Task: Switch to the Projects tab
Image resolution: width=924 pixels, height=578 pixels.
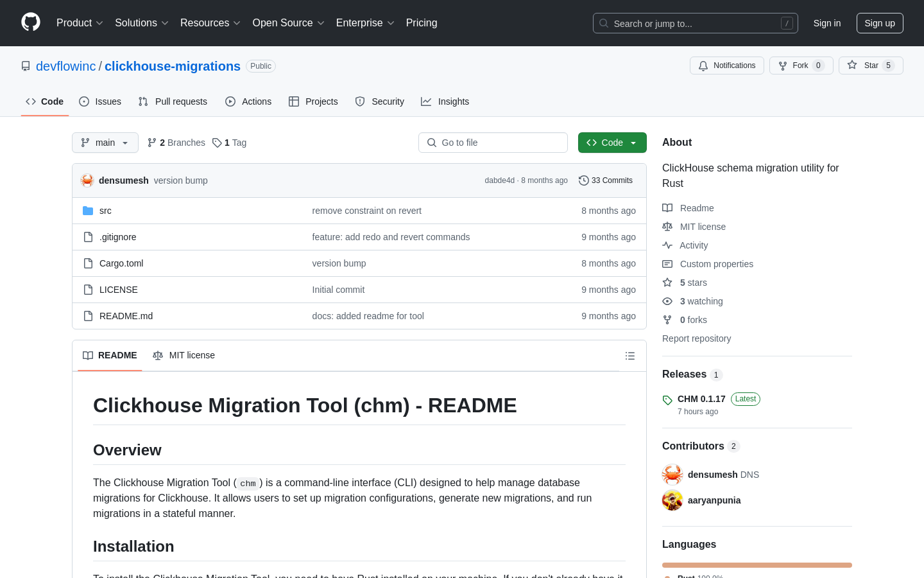Action: [x=313, y=101]
